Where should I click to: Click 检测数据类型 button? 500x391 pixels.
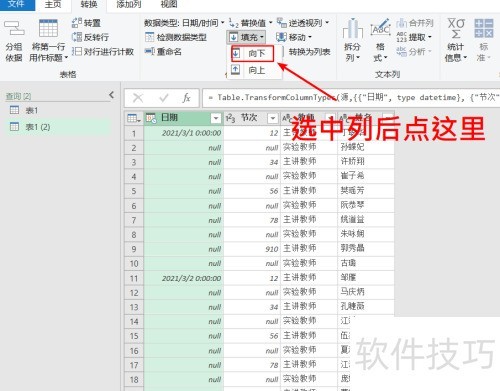pyautogui.click(x=176, y=37)
